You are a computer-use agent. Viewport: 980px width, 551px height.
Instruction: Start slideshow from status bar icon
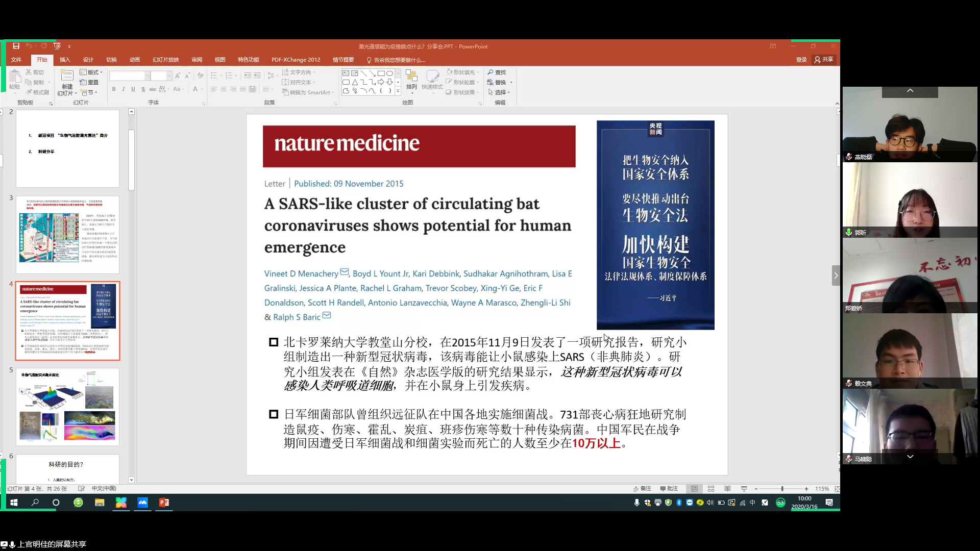tap(744, 489)
